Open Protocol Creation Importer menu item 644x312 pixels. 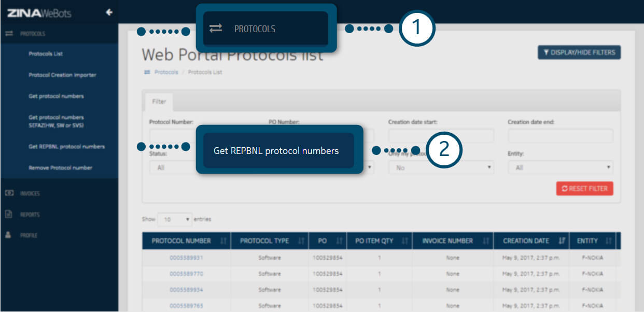[x=62, y=75]
